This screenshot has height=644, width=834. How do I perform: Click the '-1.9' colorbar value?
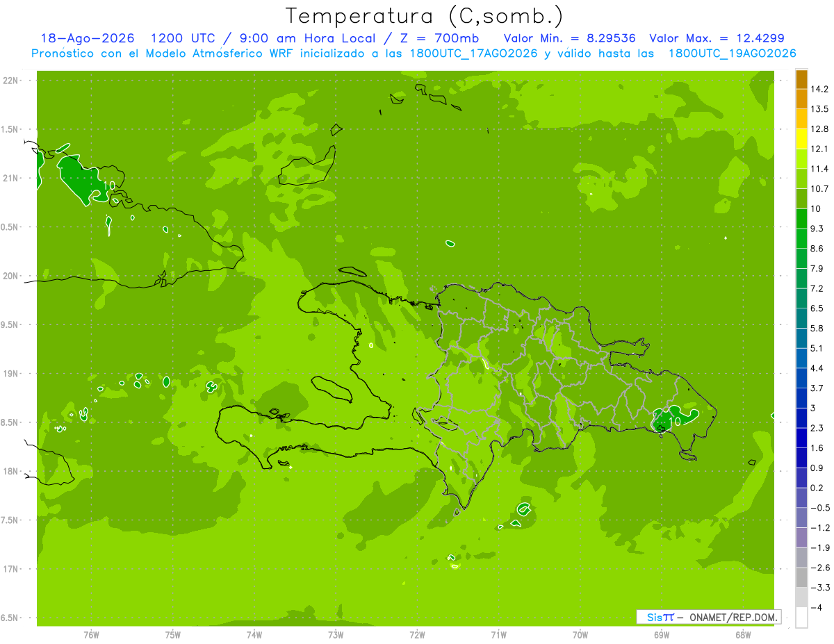click(819, 547)
